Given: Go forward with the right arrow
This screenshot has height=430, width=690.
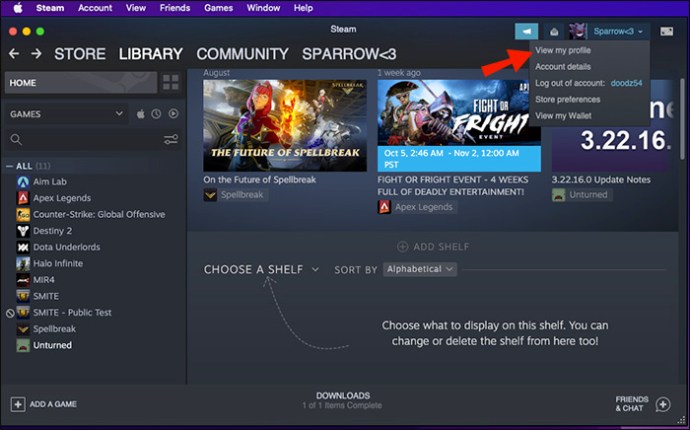Looking at the screenshot, I should tap(36, 54).
